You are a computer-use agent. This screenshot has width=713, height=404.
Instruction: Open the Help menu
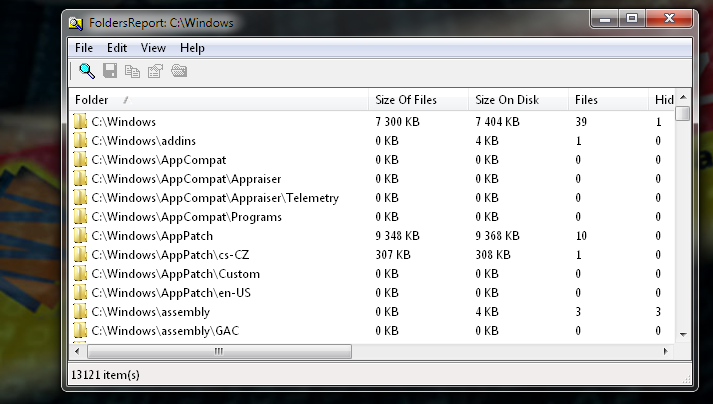[192, 47]
